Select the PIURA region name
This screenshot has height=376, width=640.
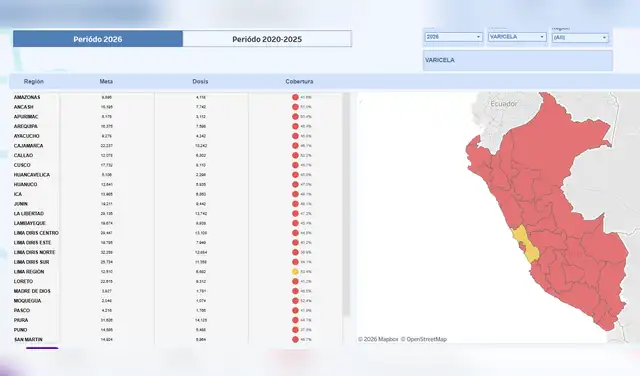21,320
